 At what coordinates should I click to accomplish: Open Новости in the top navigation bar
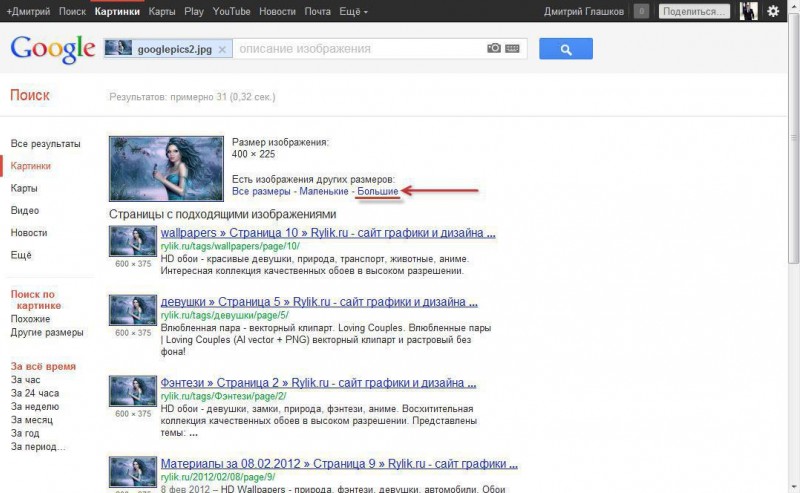tap(277, 11)
